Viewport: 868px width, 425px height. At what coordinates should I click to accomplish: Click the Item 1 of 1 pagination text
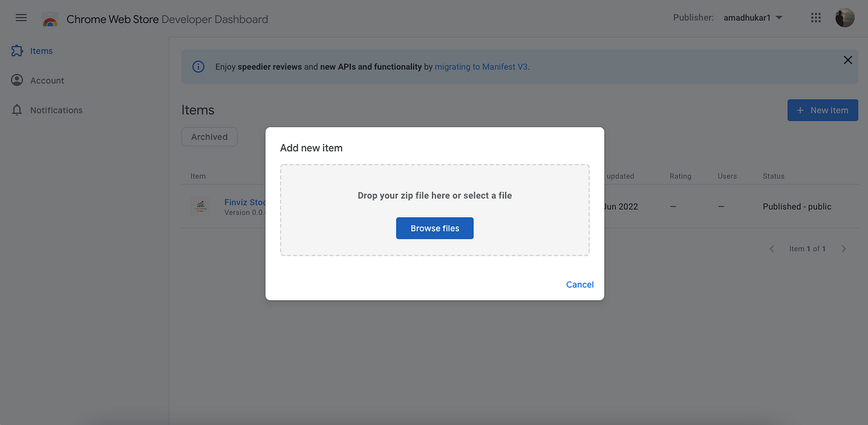click(x=807, y=249)
